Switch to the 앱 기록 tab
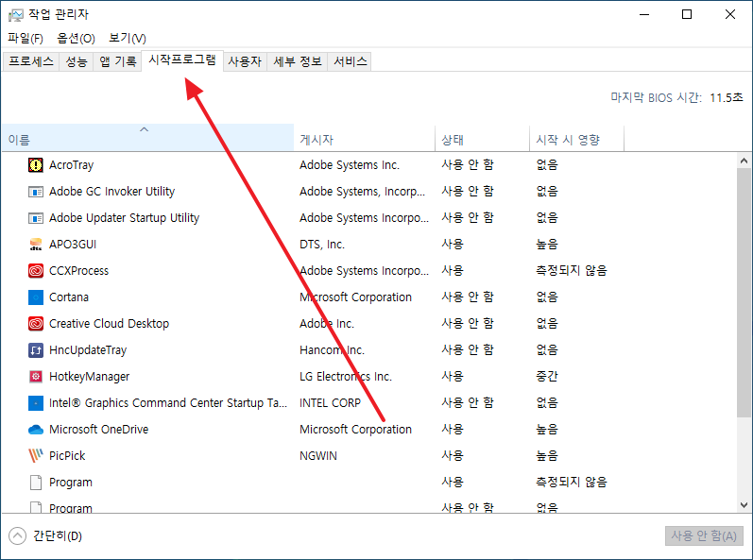Screen dimensions: 753x560 click(118, 61)
